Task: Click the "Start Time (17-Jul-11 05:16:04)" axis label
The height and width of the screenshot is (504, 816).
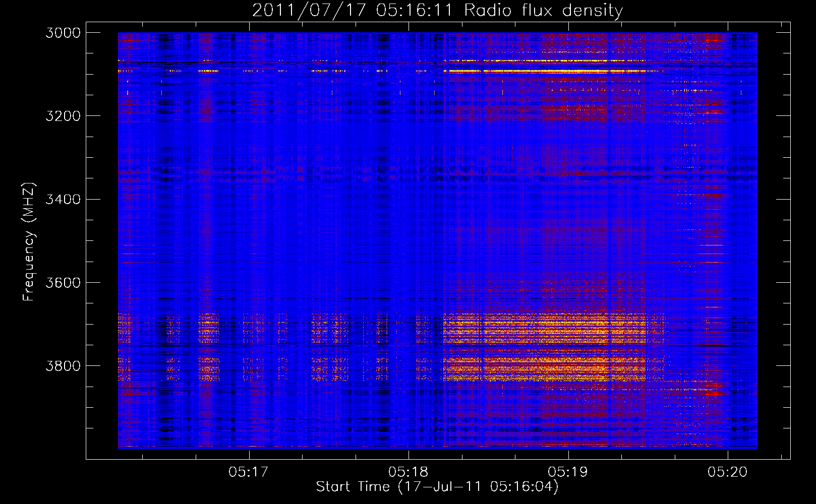Action: (437, 487)
